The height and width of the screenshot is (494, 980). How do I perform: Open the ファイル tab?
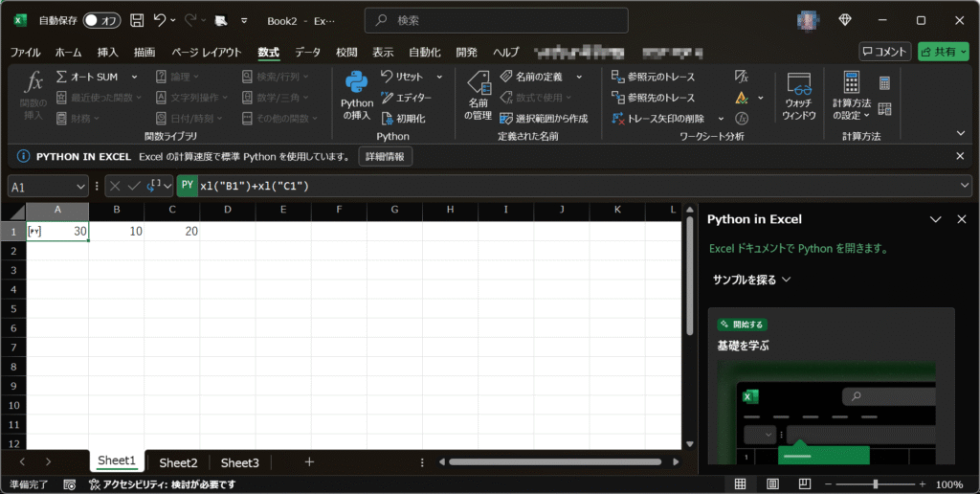(x=26, y=52)
